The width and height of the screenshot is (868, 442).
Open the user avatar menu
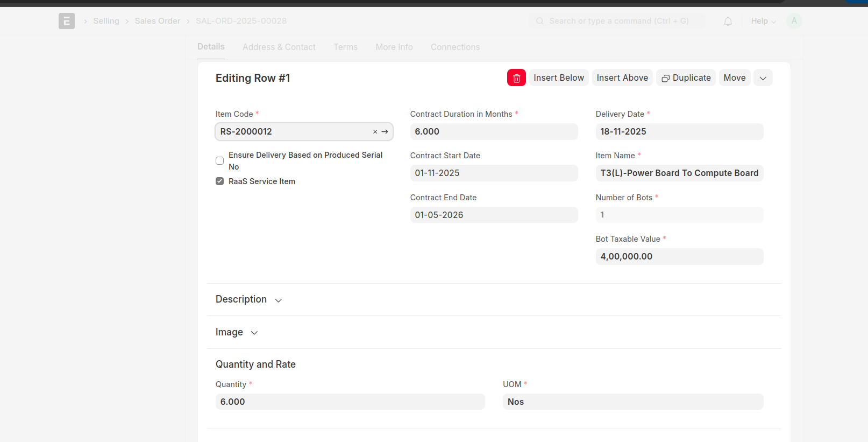coord(794,21)
